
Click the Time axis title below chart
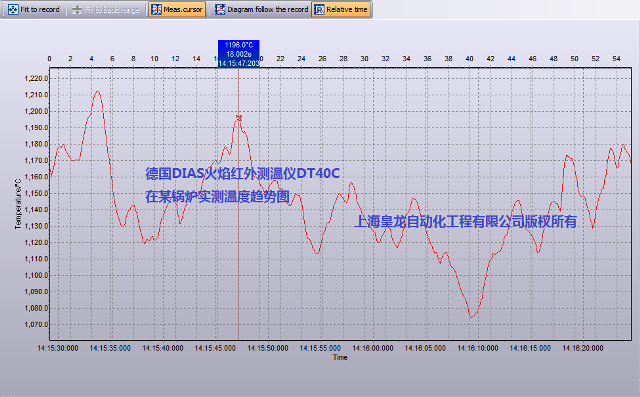pos(340,357)
